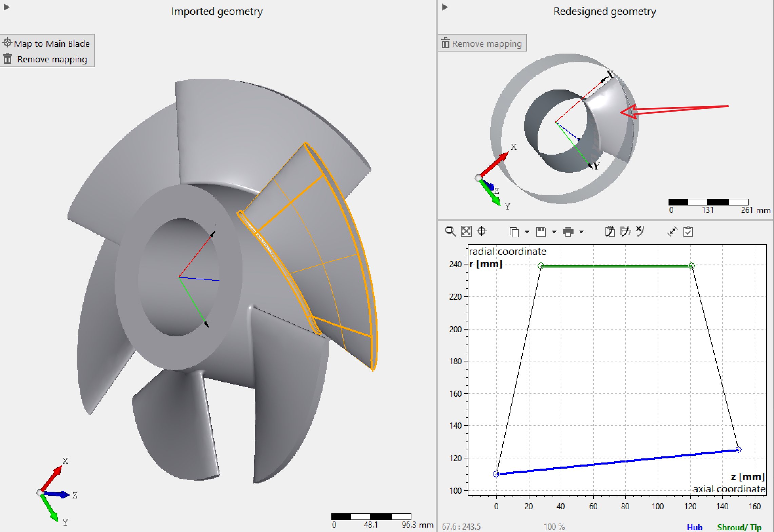Select the zoom window magnifier tool
The width and height of the screenshot is (774, 532).
450,232
